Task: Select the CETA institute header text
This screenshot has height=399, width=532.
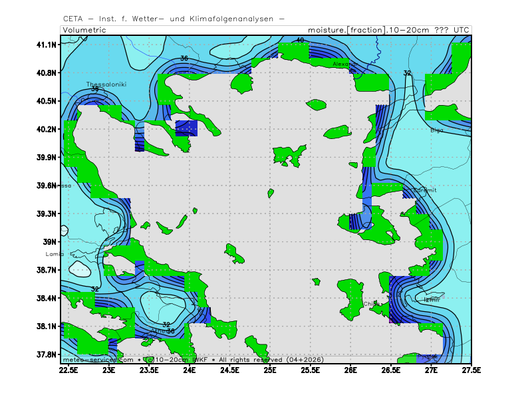Action: [174, 19]
